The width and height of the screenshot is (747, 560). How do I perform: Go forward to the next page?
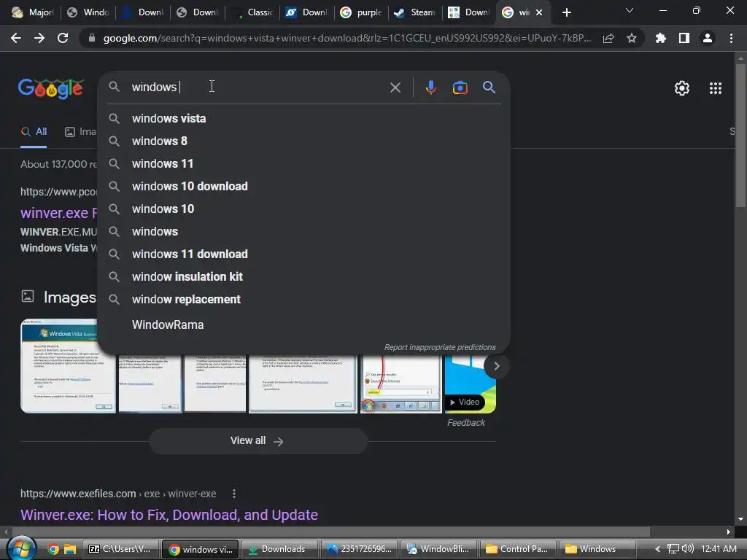click(39, 38)
